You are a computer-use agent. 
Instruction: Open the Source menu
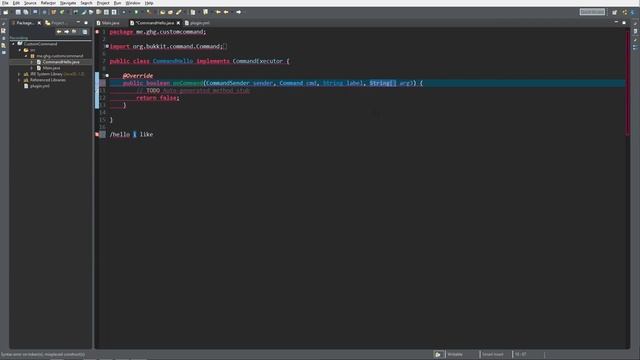coord(30,3)
